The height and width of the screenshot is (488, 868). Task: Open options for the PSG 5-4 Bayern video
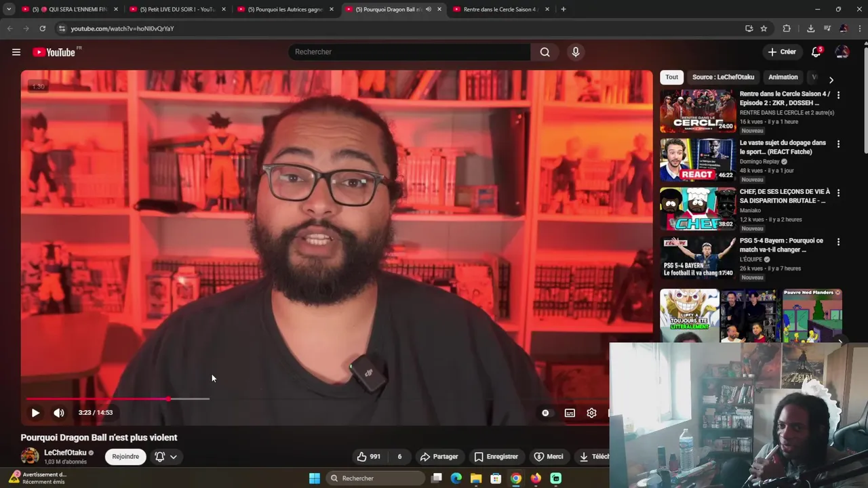tap(838, 242)
